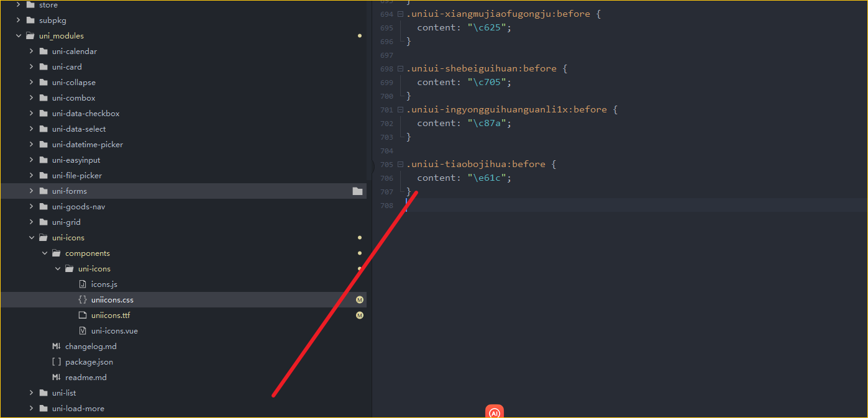Click the uniicons.ttf file icon

[x=83, y=316]
